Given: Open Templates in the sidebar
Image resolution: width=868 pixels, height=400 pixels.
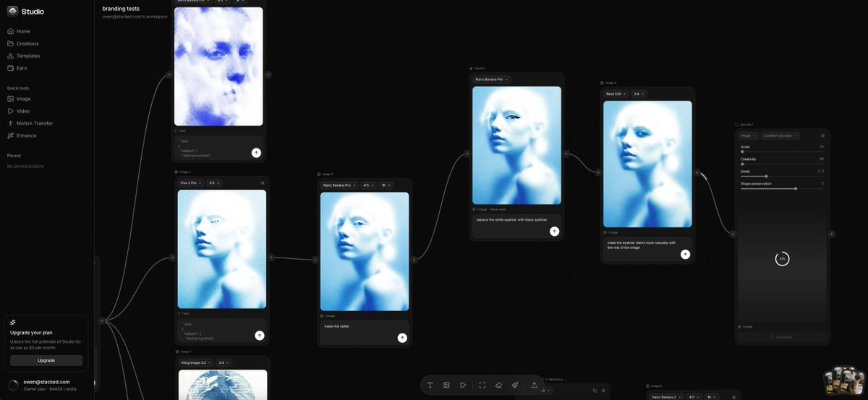Looking at the screenshot, I should pos(23,56).
